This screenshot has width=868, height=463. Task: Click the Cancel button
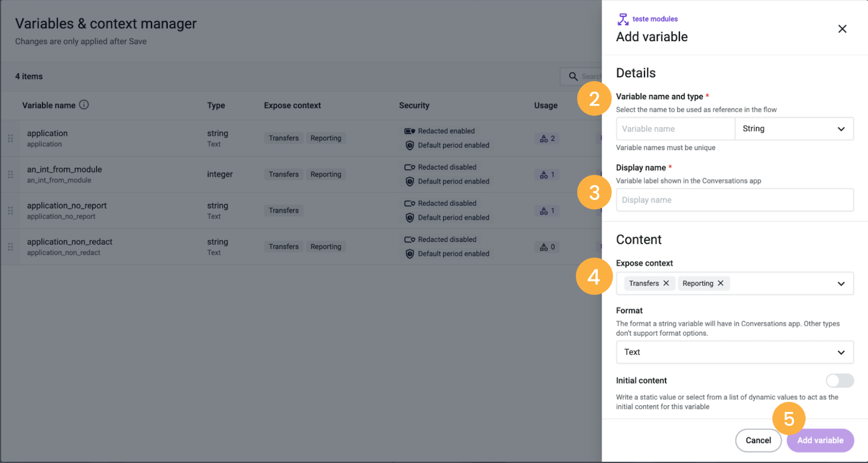pyautogui.click(x=758, y=441)
